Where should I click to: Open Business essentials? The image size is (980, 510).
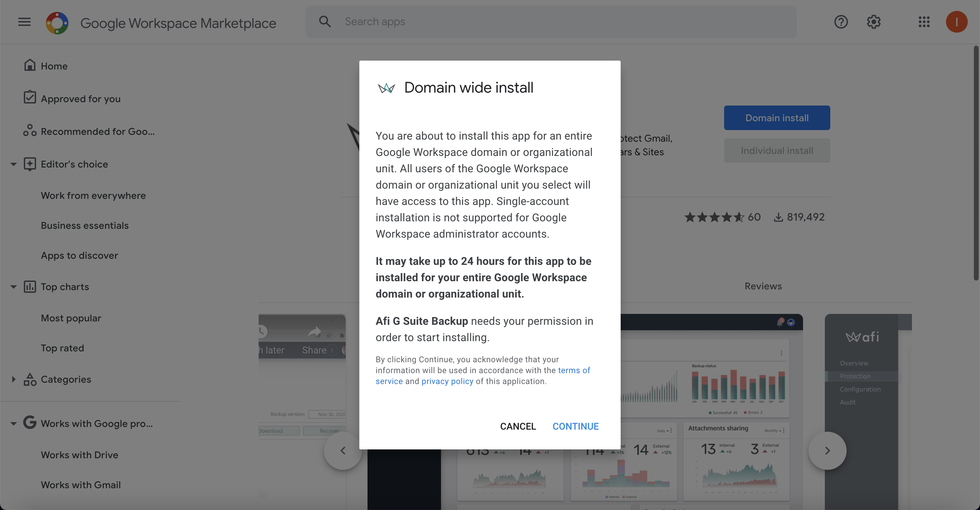[84, 225]
